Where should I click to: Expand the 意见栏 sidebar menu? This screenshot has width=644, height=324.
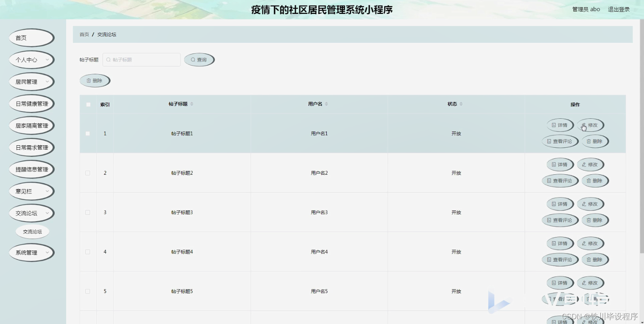(x=31, y=191)
